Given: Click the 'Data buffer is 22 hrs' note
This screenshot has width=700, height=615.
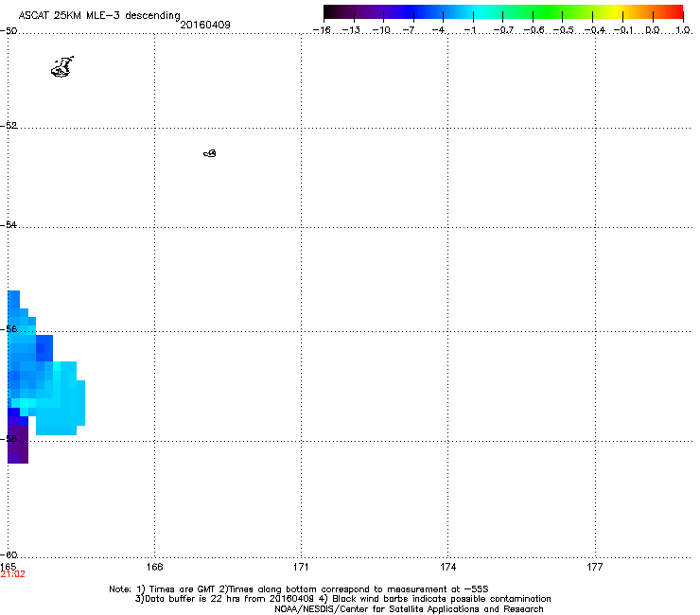Looking at the screenshot, I should click(x=342, y=599).
